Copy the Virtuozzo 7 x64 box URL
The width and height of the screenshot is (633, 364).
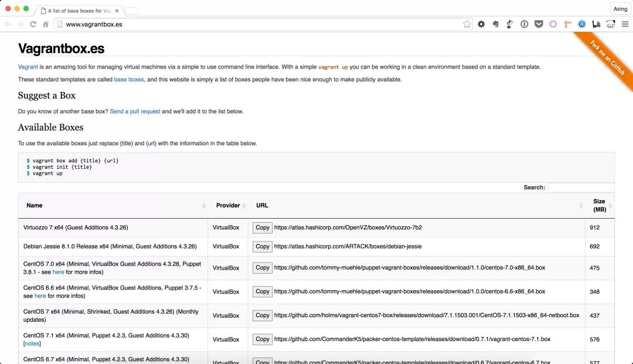click(263, 227)
